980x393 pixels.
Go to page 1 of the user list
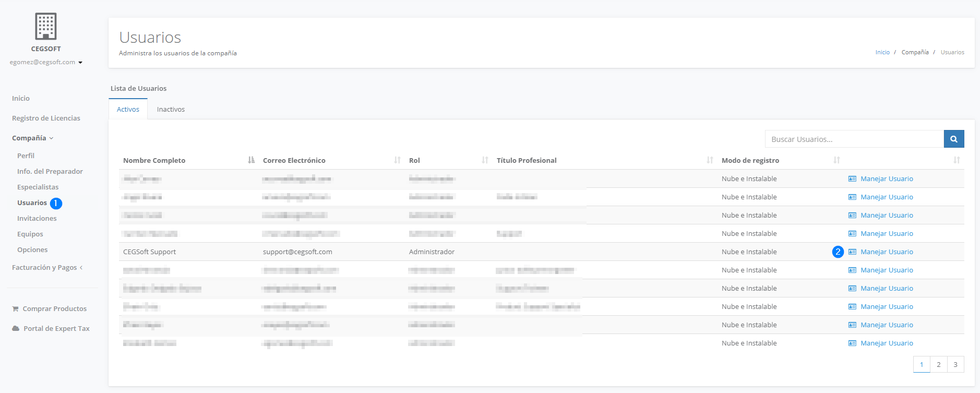(x=922, y=364)
